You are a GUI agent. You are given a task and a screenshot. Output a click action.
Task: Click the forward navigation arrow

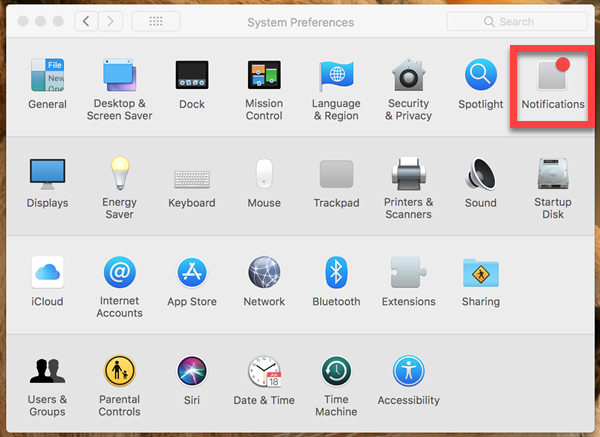(111, 21)
